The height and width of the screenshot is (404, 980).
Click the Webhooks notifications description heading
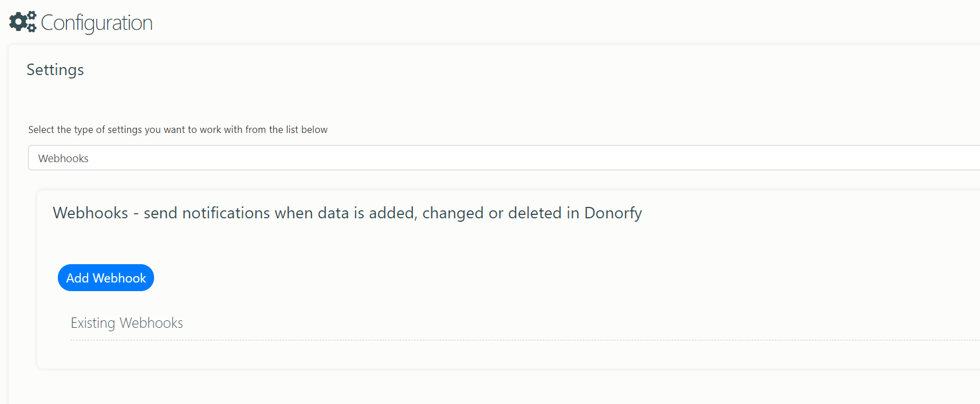pyautogui.click(x=348, y=213)
